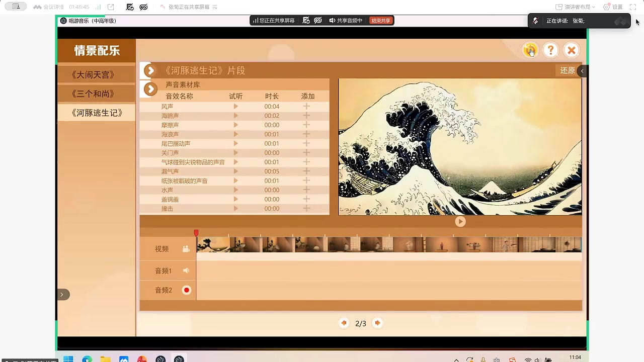Click the hand-shaped back icon
This screenshot has height=362, width=644.
[x=530, y=50]
